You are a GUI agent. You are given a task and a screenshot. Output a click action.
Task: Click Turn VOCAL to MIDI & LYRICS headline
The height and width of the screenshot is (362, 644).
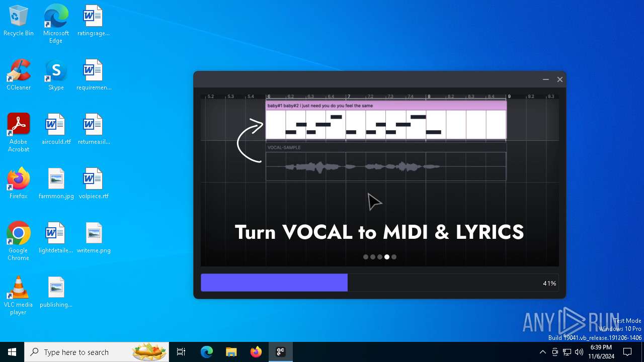tap(379, 232)
